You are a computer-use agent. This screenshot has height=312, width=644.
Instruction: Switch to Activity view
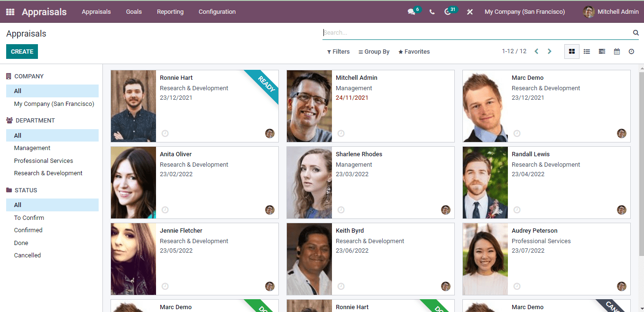pos(631,51)
